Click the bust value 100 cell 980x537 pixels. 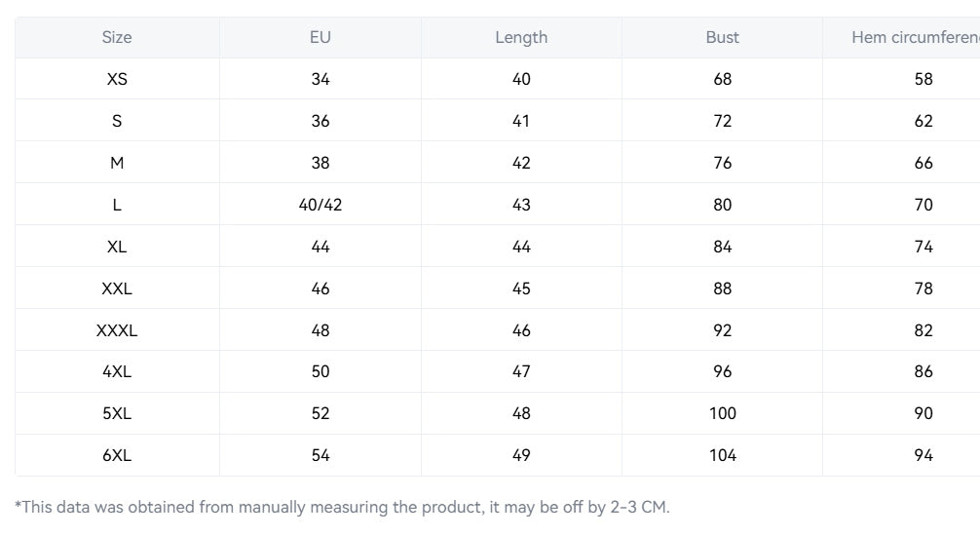723,414
